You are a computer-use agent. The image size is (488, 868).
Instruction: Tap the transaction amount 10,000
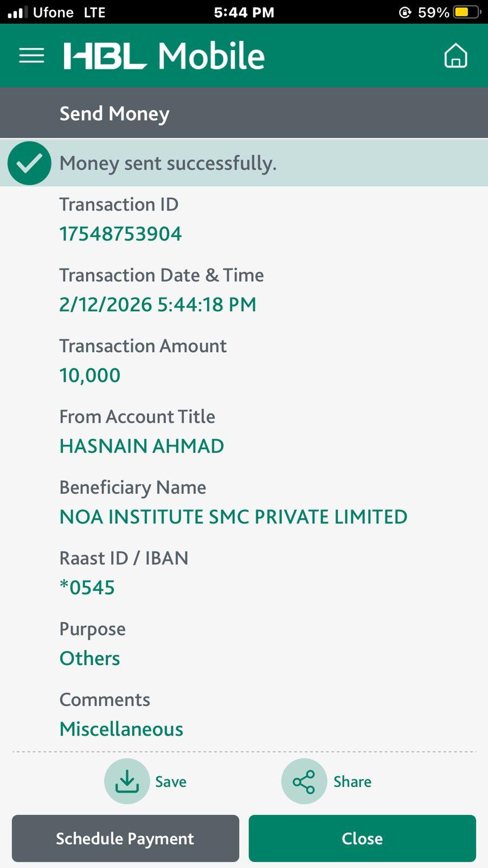click(x=90, y=375)
